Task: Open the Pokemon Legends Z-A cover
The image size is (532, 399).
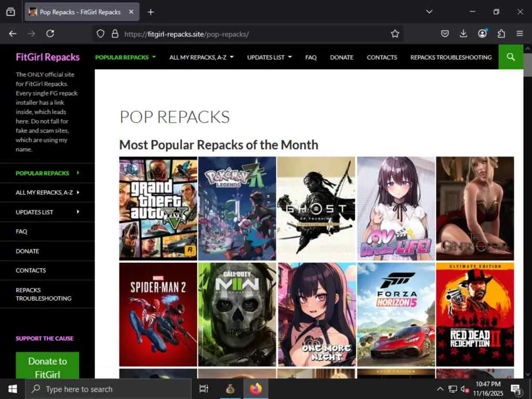Action: [237, 208]
